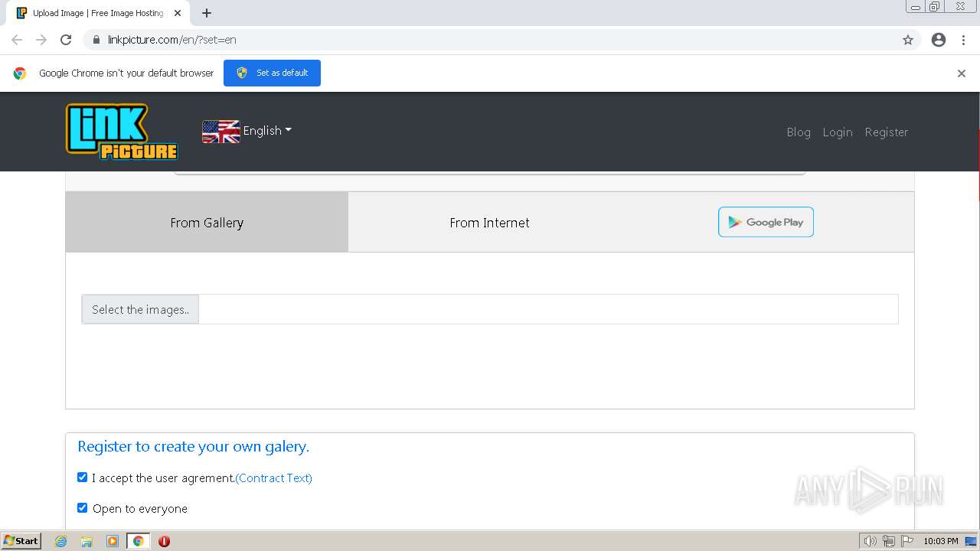Open the Chrome profile avatar icon

tap(939, 40)
